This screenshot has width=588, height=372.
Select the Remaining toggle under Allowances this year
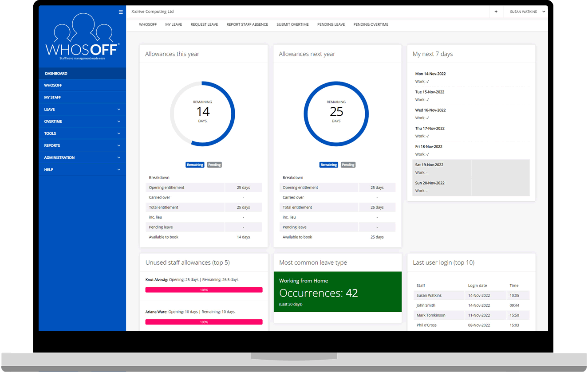tap(195, 164)
